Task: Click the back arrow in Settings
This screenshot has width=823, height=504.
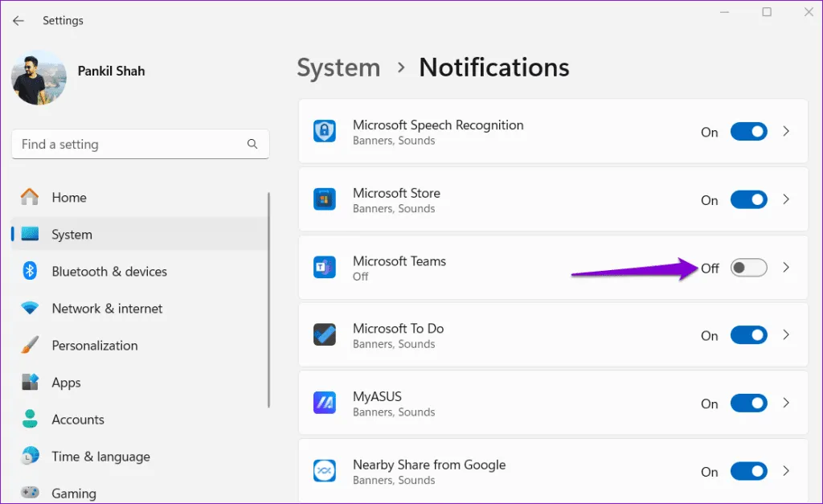Action: pyautogui.click(x=18, y=21)
